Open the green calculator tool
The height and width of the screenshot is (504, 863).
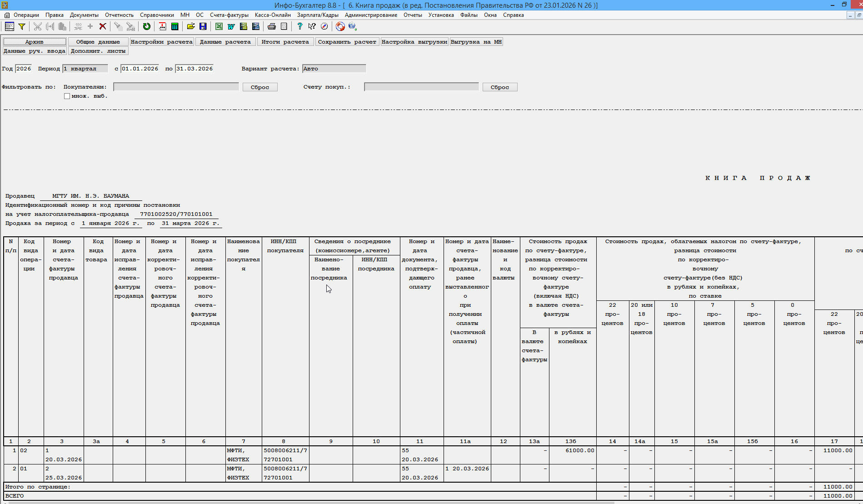175,26
